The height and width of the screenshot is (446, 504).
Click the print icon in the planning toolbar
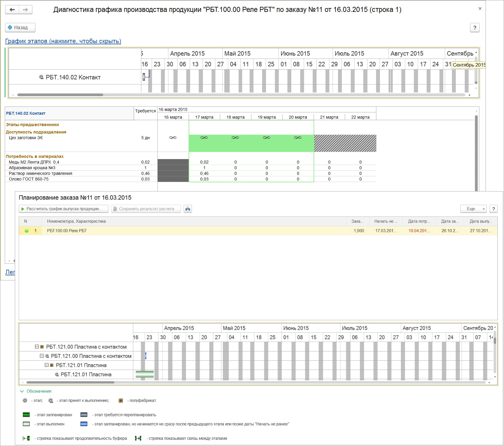[x=188, y=209]
